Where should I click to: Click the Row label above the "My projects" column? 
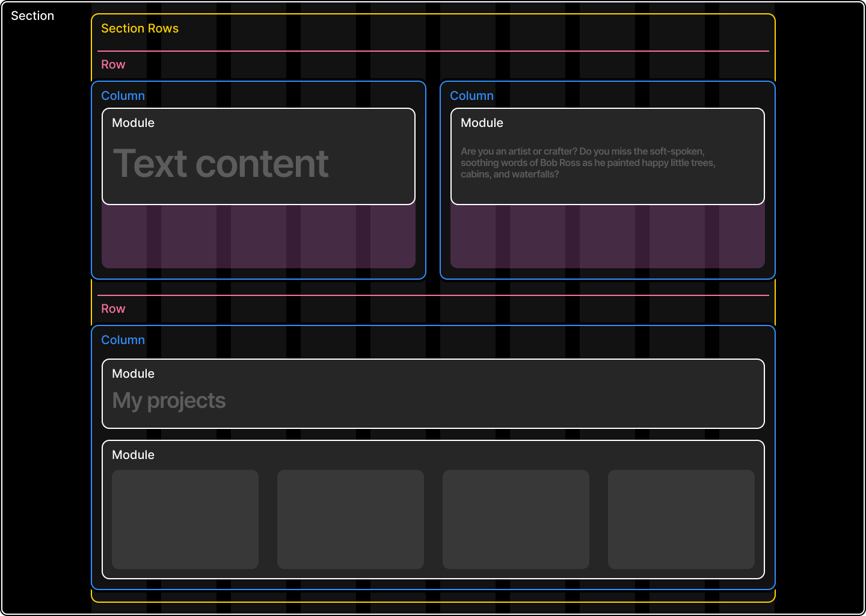point(113,309)
